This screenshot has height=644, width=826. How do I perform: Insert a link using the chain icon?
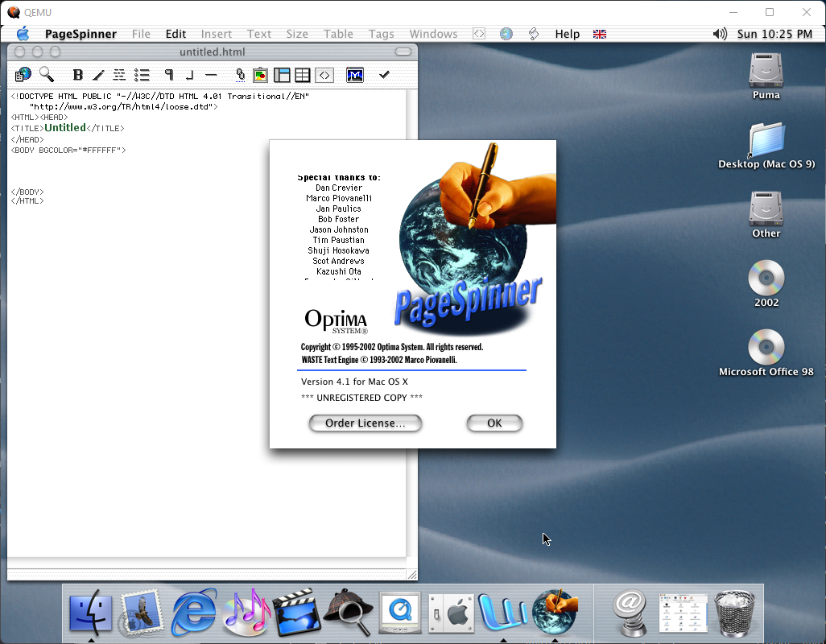click(240, 75)
